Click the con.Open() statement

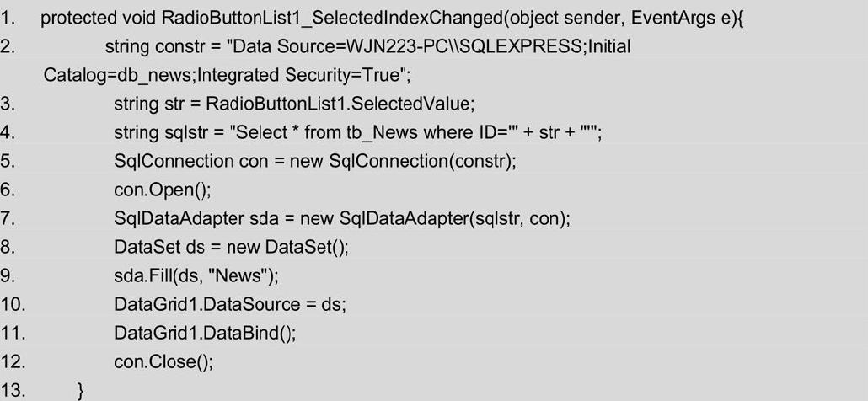coord(163,190)
